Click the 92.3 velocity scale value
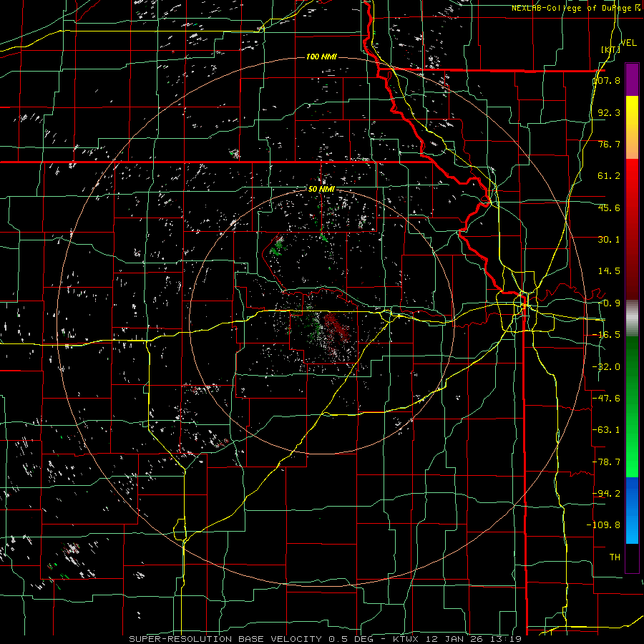This screenshot has width=644, height=644. pyautogui.click(x=609, y=112)
